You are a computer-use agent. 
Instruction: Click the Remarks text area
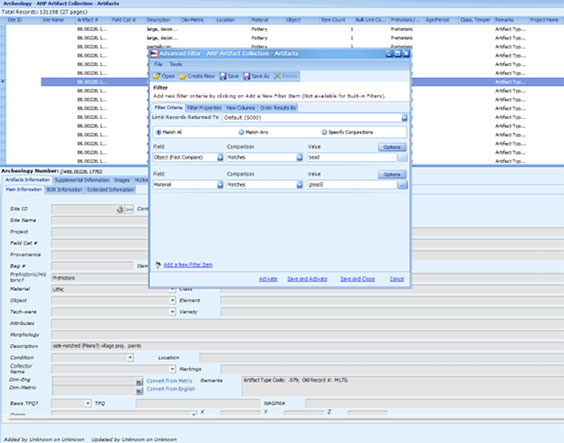403,386
